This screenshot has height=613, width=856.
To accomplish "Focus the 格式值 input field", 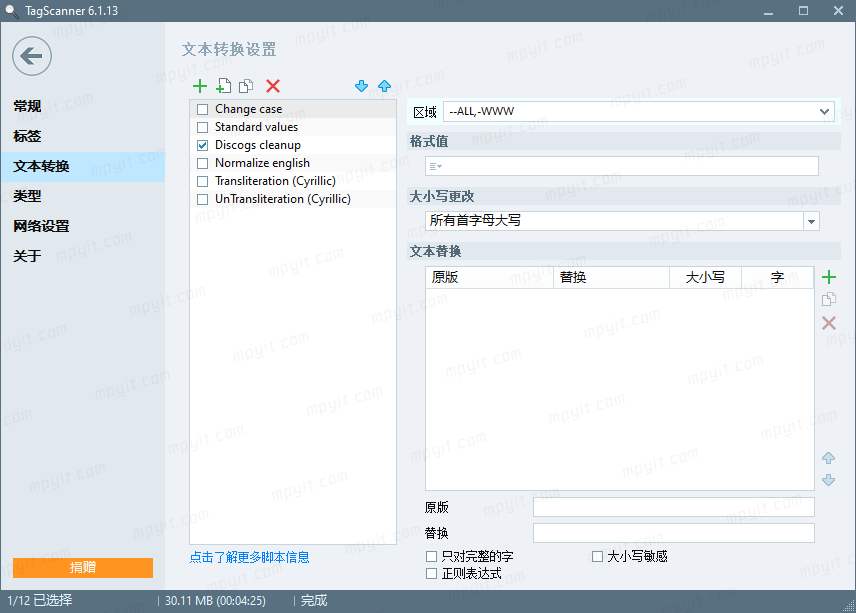I will click(622, 166).
